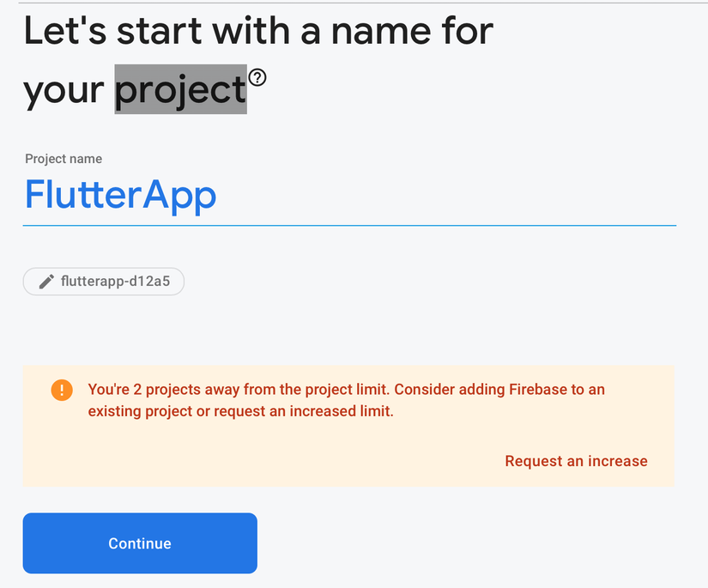Follow the Request an increase link
The image size is (708, 588).
click(x=576, y=461)
